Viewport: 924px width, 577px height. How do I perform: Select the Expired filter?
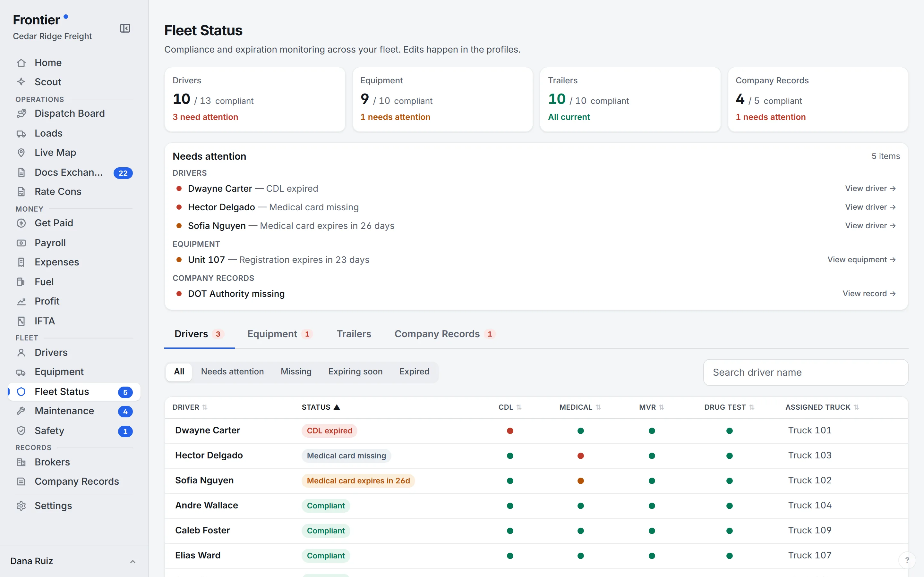pyautogui.click(x=414, y=372)
